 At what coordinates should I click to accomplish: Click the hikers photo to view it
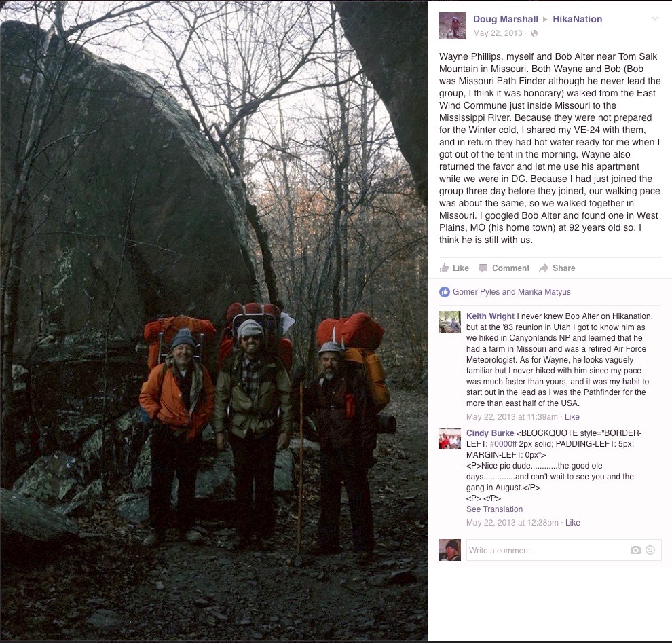(214, 322)
